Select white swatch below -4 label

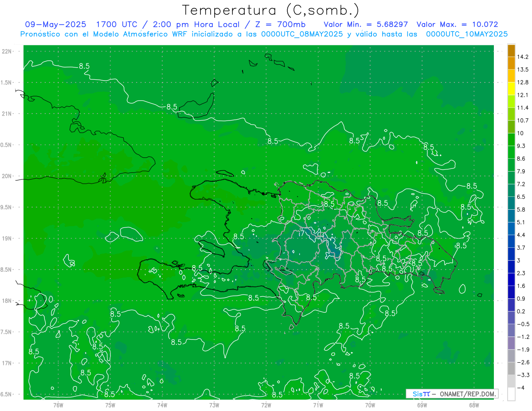511,394
